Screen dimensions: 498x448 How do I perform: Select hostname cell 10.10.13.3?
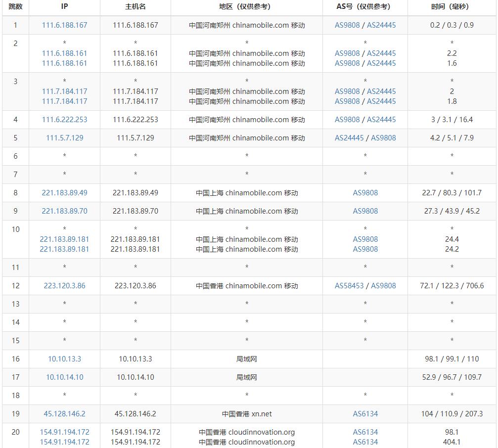coord(136,359)
